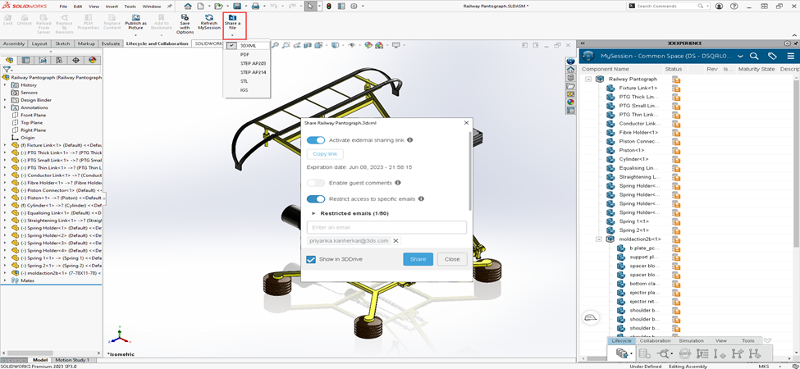Toggle Activate external sharing link switch

pos(316,140)
